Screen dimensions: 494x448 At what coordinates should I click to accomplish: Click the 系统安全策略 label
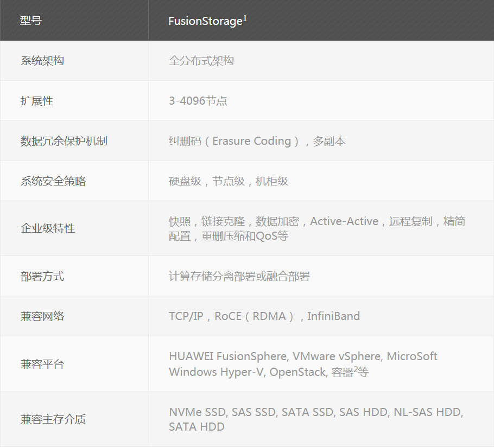pyautogui.click(x=53, y=181)
